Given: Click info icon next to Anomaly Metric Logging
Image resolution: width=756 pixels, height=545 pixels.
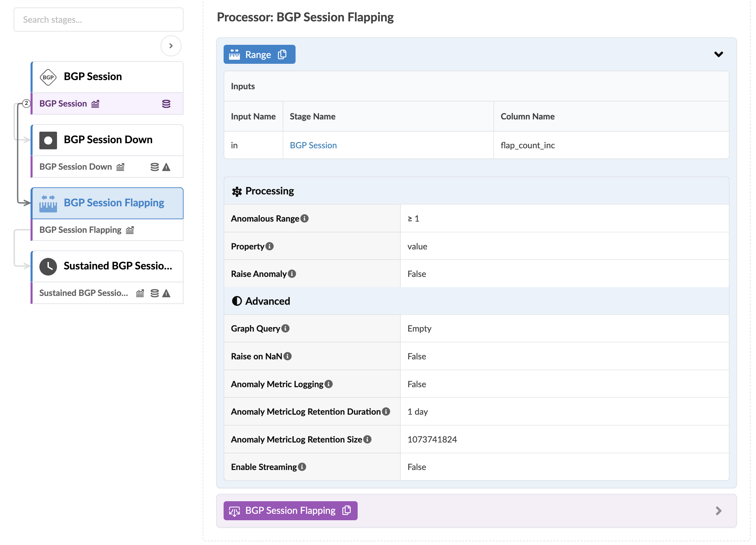Looking at the screenshot, I should pos(328,384).
